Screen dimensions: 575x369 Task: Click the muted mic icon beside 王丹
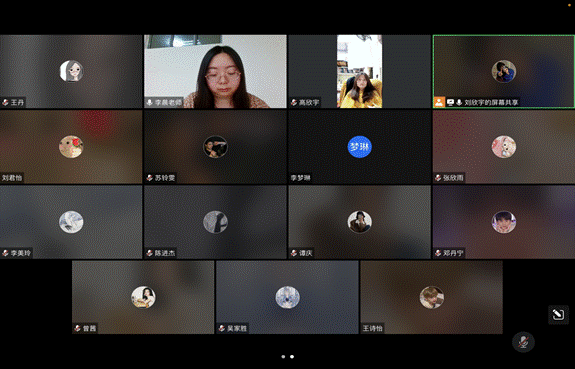coord(6,102)
